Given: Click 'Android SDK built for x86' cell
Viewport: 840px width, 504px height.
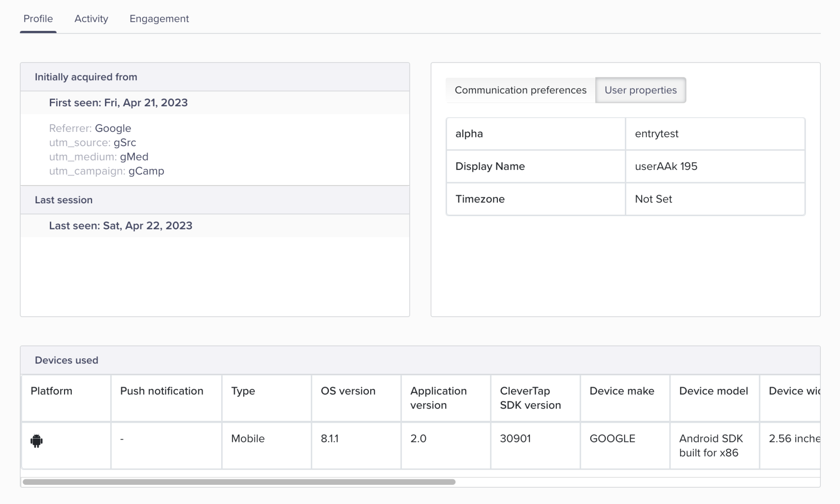Looking at the screenshot, I should [714, 445].
